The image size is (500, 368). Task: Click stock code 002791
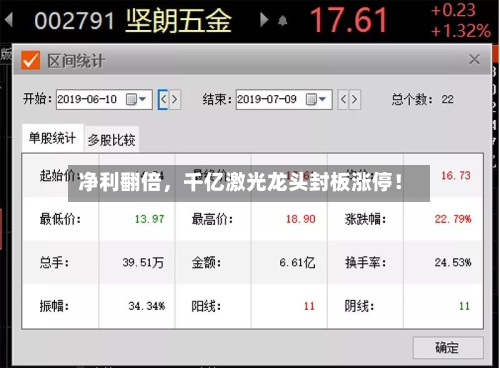[x=74, y=21]
